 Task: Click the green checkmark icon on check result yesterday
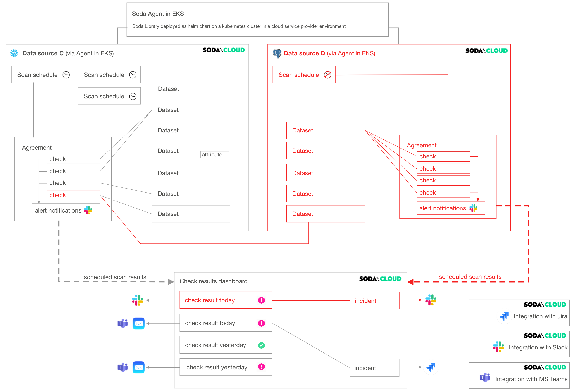[x=261, y=345]
